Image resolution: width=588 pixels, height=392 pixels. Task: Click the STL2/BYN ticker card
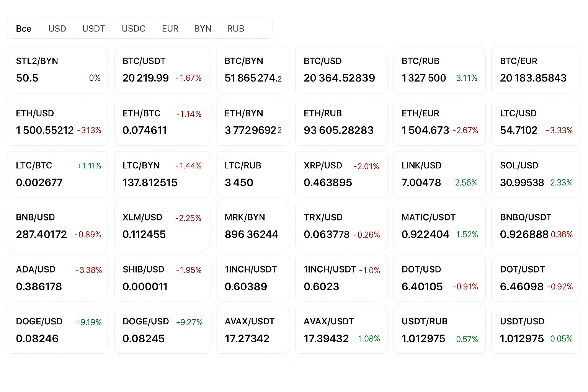[57, 70]
